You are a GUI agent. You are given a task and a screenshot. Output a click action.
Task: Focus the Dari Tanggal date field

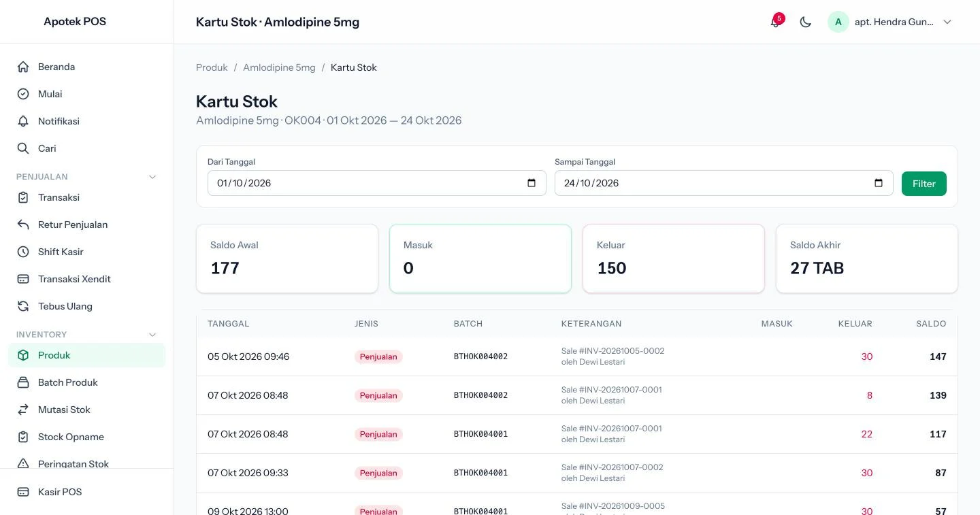(376, 183)
